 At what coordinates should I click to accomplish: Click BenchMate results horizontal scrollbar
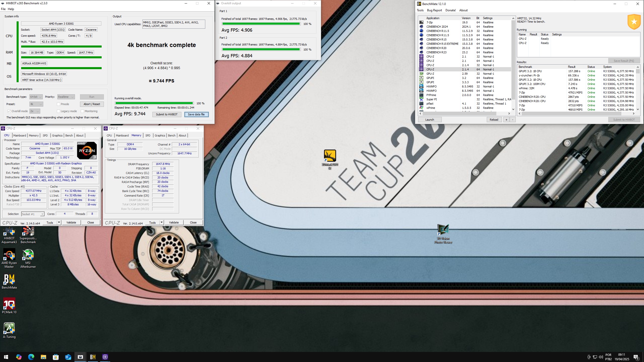coord(576,114)
